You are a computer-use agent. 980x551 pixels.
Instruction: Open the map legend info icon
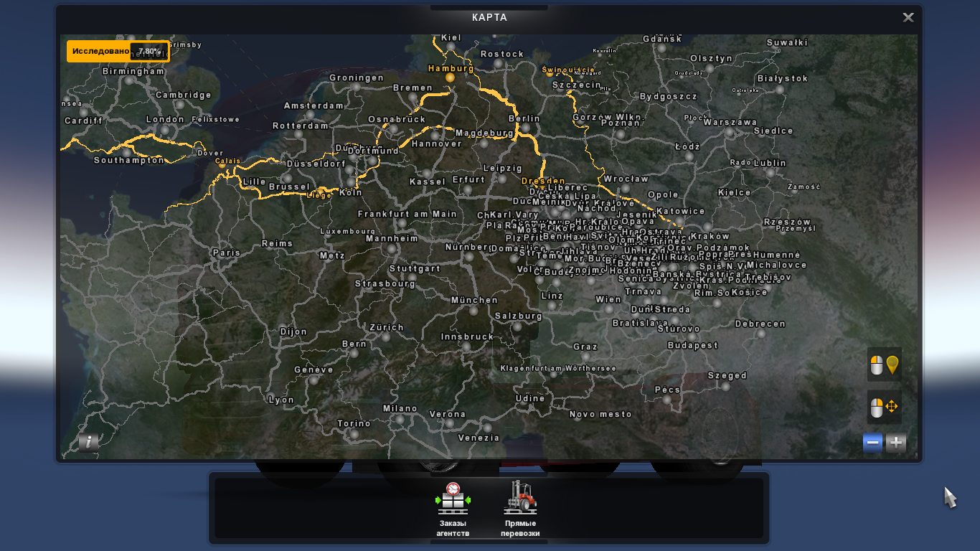pos(88,442)
